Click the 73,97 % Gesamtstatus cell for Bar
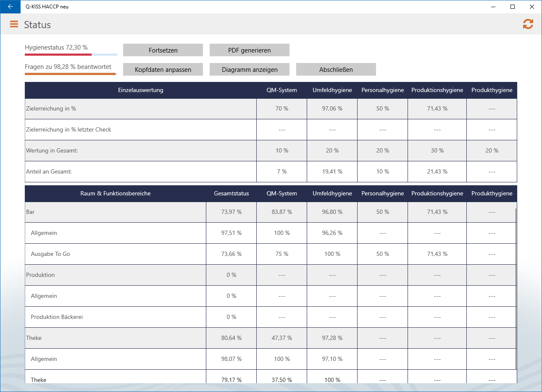Screen dimensions: 542x392 tap(232, 212)
